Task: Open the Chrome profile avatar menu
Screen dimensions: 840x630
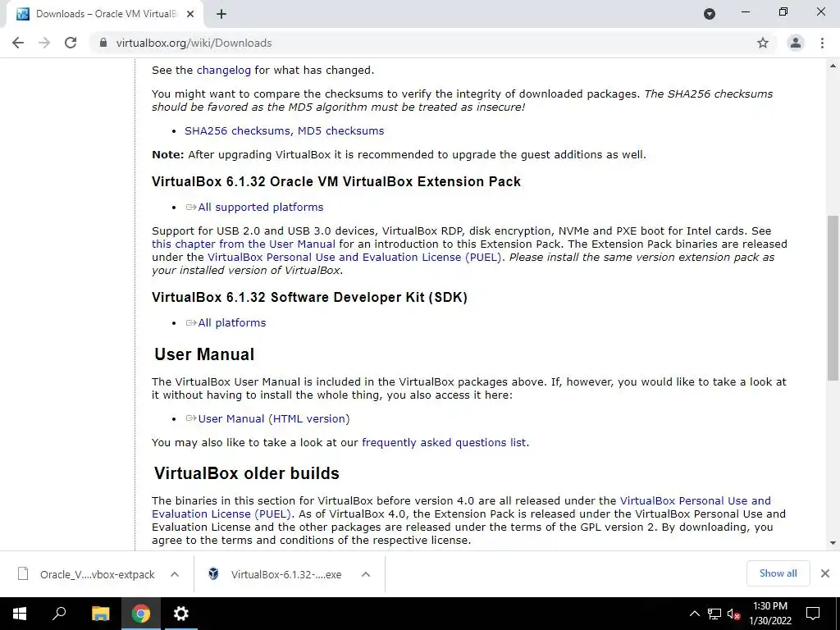Action: (x=796, y=43)
